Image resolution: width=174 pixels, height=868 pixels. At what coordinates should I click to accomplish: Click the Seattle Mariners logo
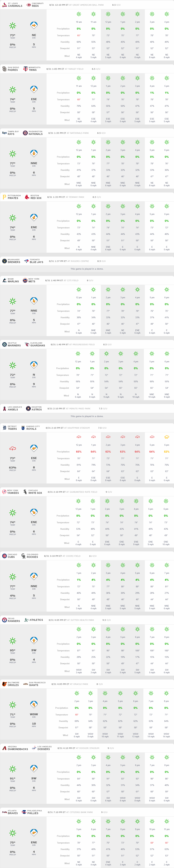4,344
